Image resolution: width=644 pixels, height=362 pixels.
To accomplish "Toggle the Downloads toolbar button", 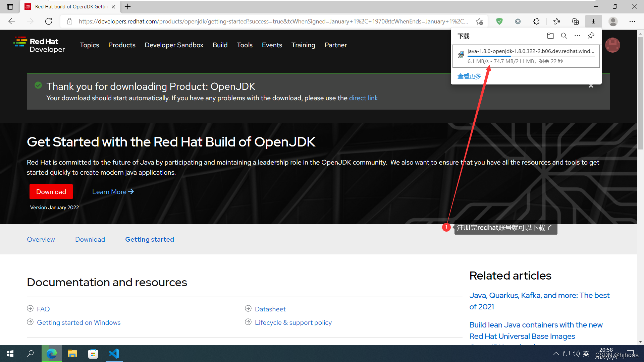I will point(593,21).
